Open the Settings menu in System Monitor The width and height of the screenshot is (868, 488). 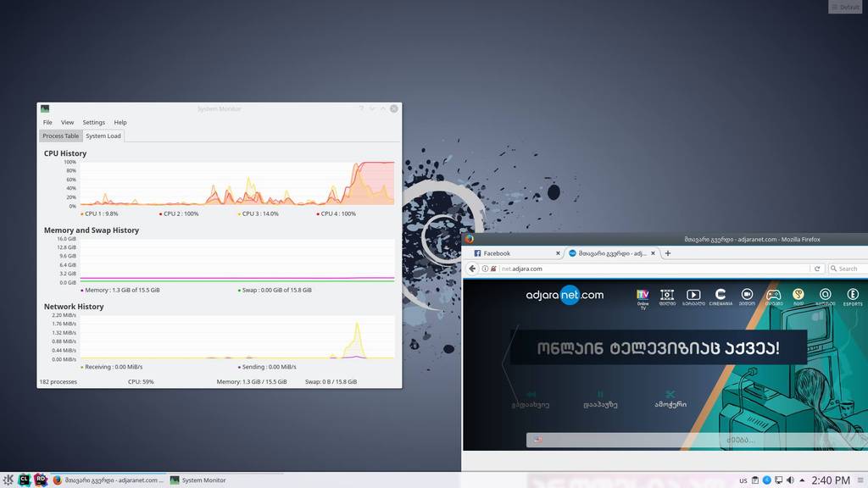[x=93, y=122]
